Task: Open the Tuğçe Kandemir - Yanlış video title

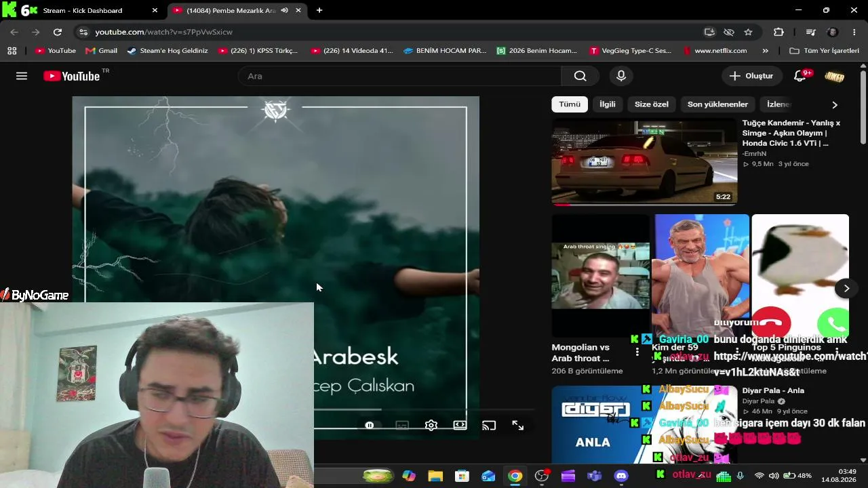Action: 791,133
